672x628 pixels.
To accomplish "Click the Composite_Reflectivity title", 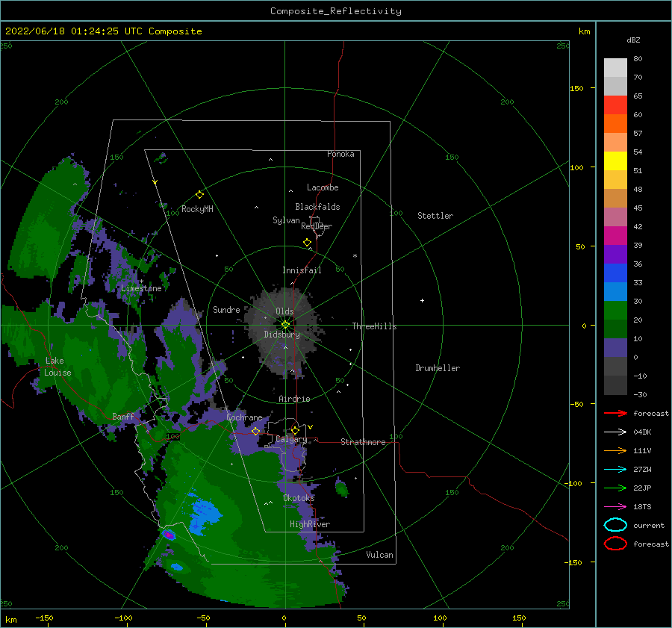I will coord(335,11).
